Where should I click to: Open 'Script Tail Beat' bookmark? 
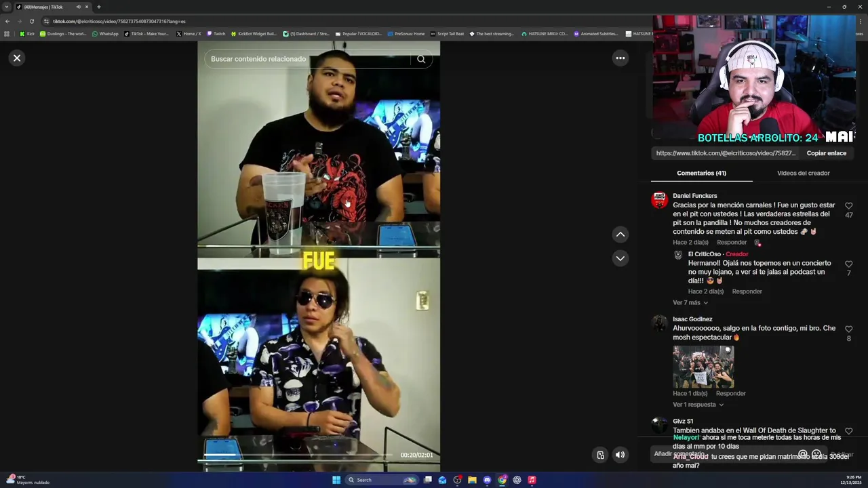click(447, 33)
